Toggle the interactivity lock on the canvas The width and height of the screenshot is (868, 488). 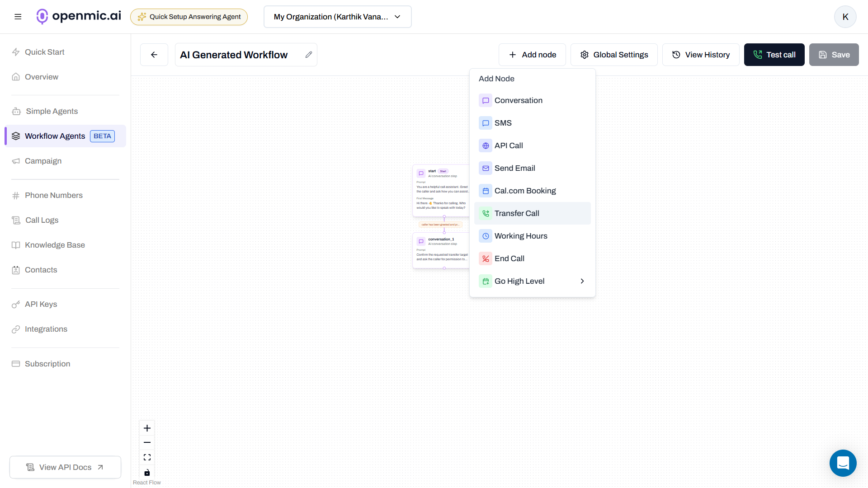(146, 473)
